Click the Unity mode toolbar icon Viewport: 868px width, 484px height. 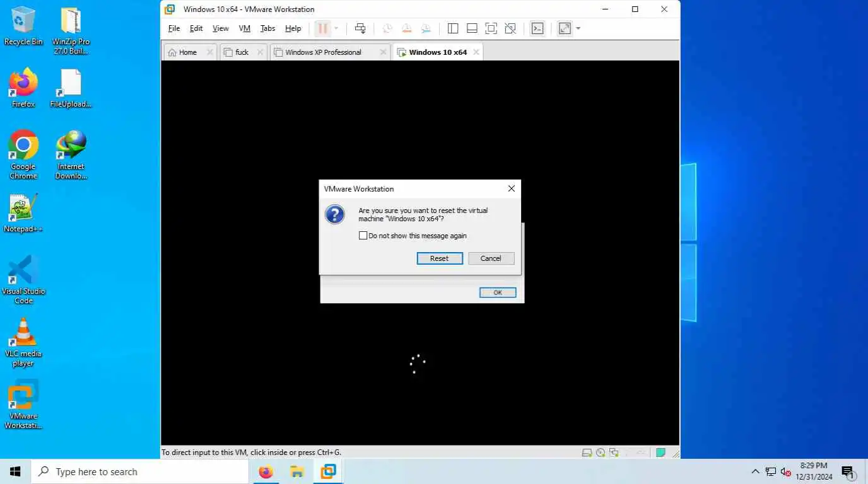click(510, 28)
